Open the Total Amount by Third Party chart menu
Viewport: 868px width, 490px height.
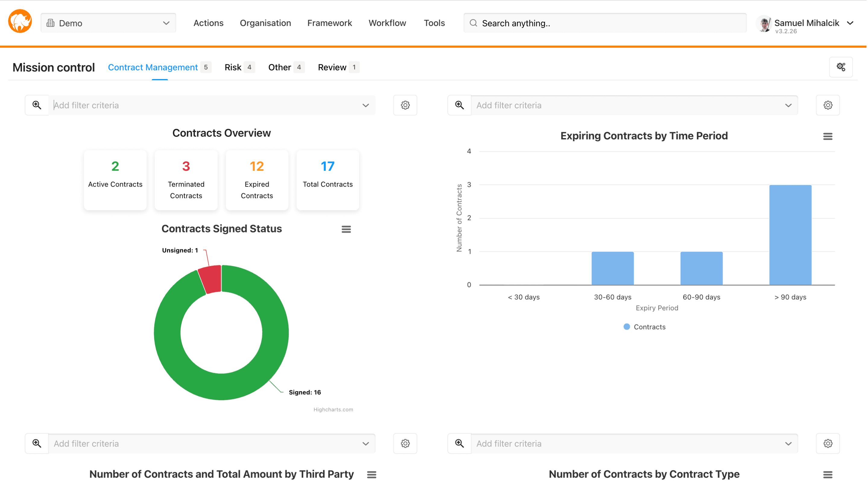[x=371, y=474]
